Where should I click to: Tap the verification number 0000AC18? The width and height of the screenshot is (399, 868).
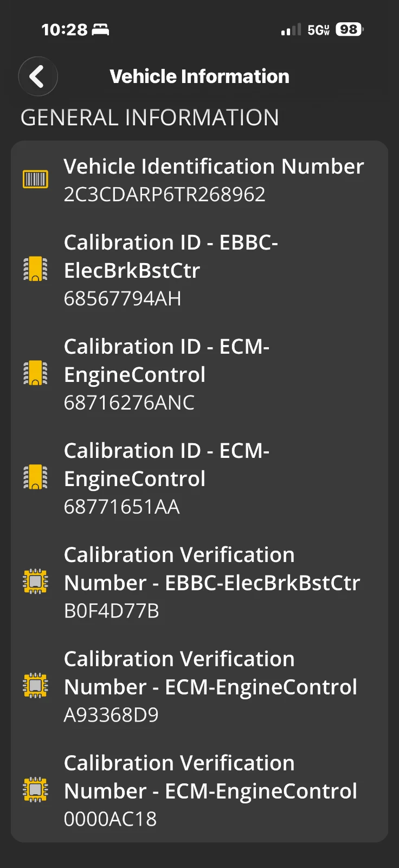coord(111,819)
